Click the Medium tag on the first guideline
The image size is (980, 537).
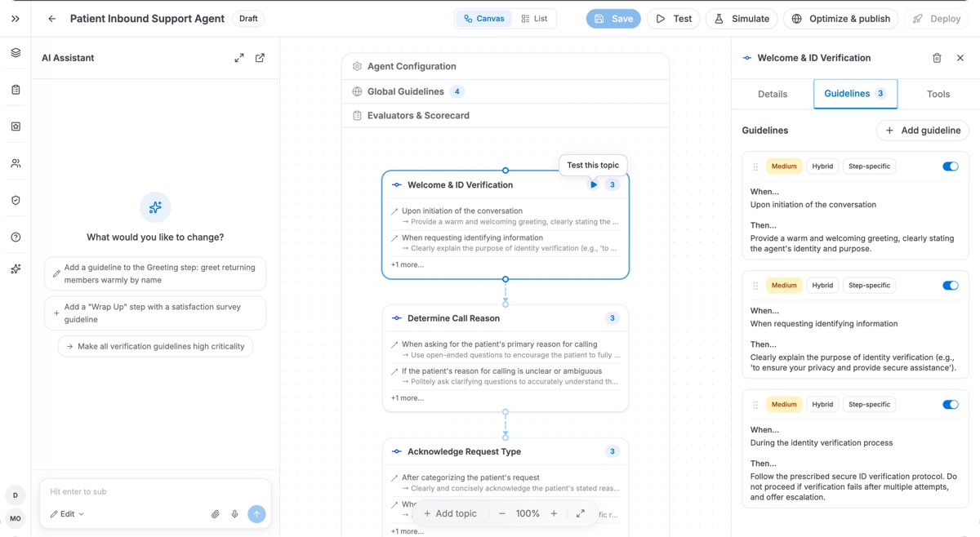click(784, 166)
